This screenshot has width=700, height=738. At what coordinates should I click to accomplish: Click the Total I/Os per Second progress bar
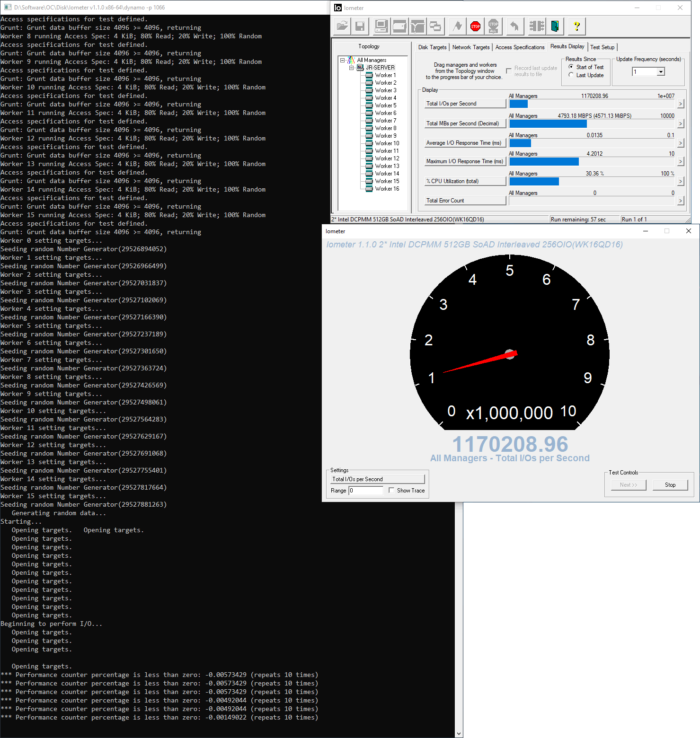(593, 104)
